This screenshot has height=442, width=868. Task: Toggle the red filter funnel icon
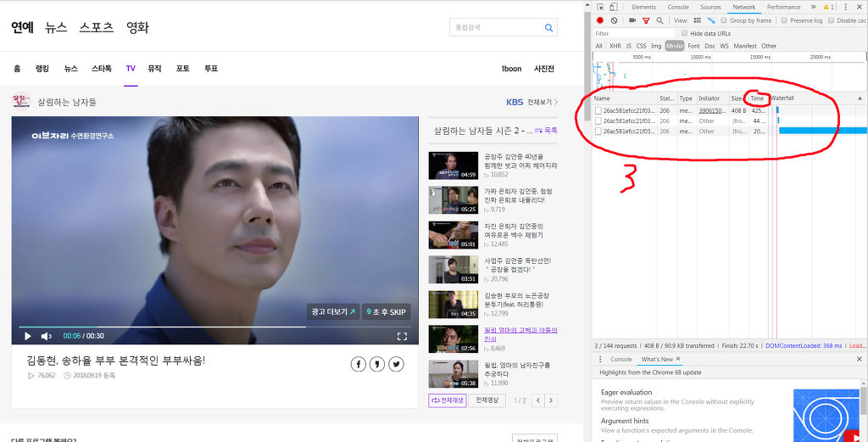646,20
